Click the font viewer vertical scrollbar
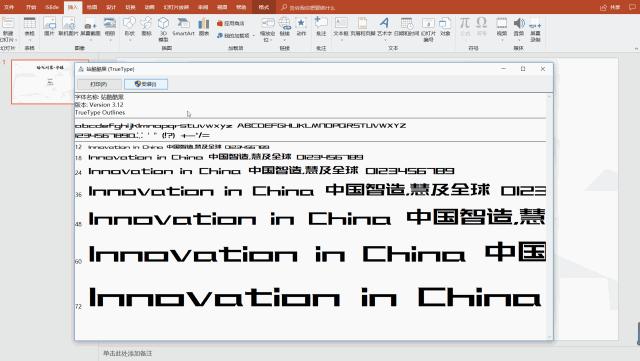Image resolution: width=640 pixels, height=361 pixels. (549, 216)
